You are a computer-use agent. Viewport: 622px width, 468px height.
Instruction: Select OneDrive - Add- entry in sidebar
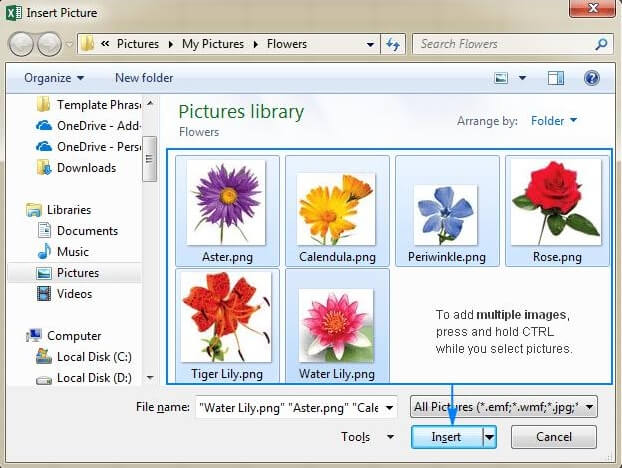(x=88, y=126)
